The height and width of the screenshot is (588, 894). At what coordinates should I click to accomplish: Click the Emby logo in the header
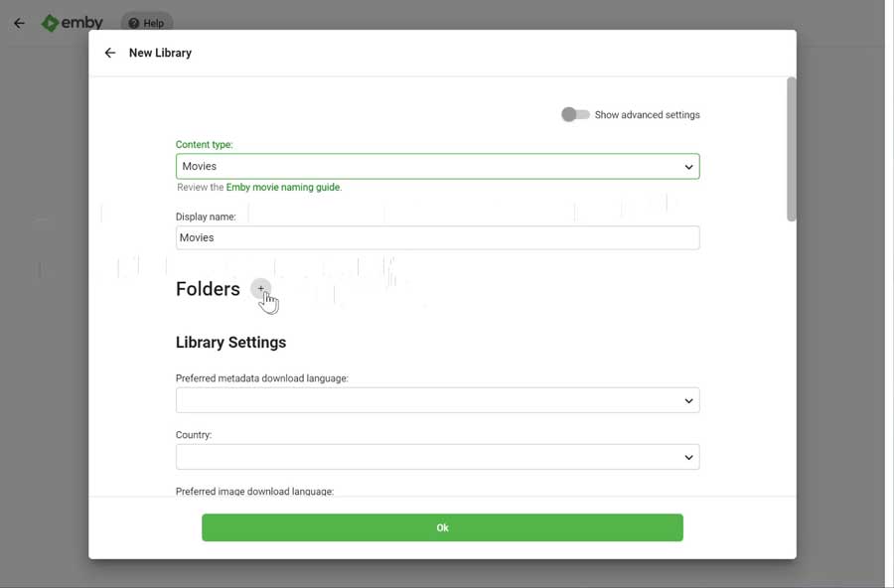(x=73, y=23)
